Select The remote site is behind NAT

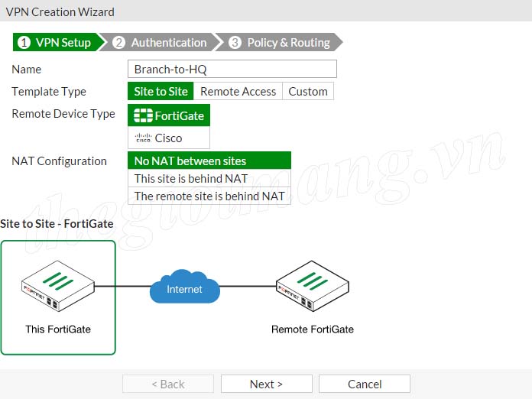click(209, 196)
